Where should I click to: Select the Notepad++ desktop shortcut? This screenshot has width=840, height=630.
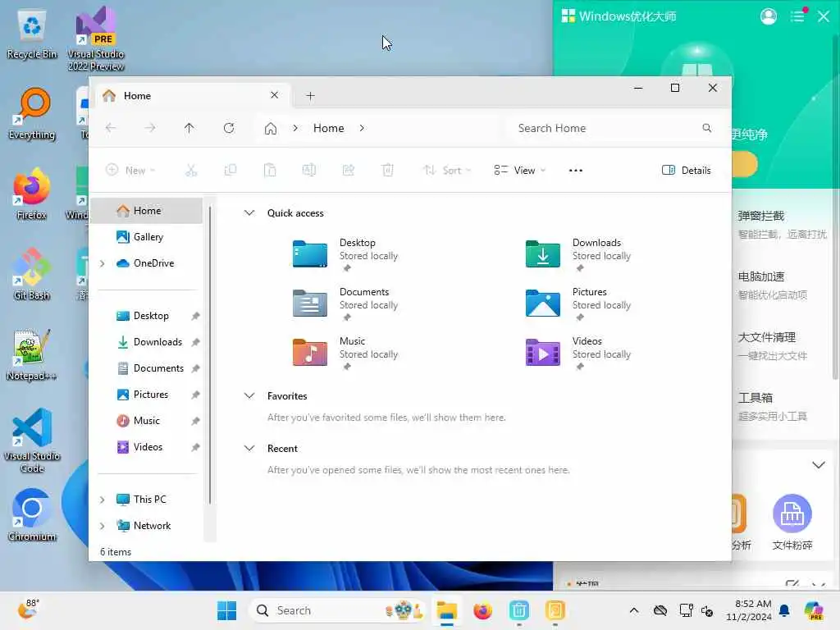click(32, 354)
